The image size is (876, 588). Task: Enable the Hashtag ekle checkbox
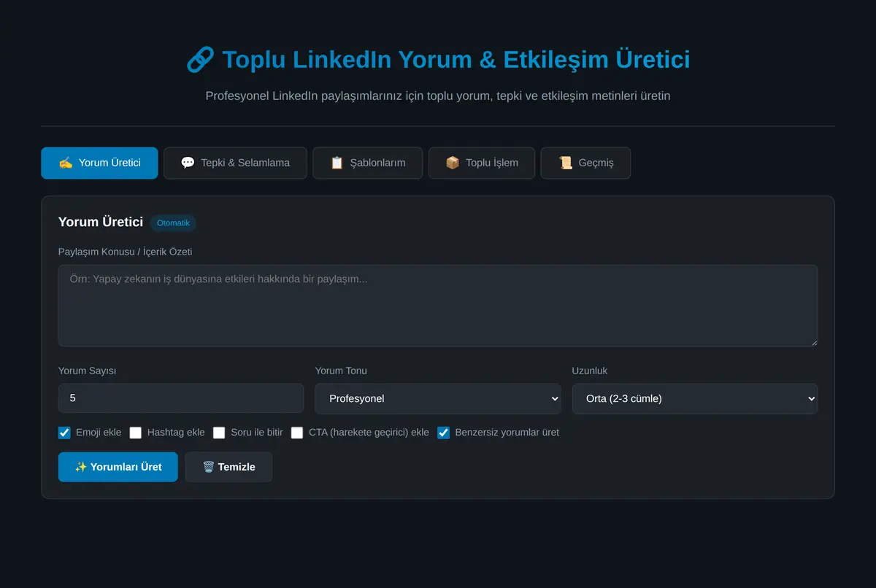click(x=136, y=433)
